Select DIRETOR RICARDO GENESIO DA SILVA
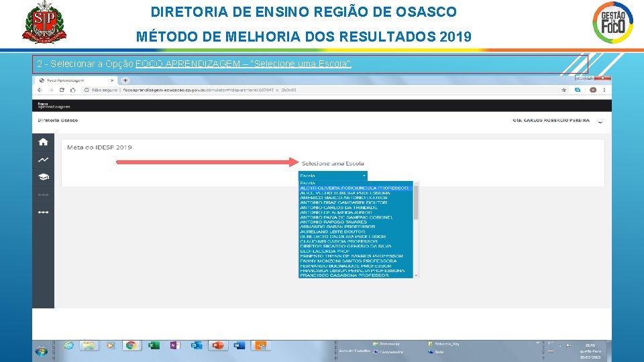Viewport: 644px width, 362px height. click(356, 246)
